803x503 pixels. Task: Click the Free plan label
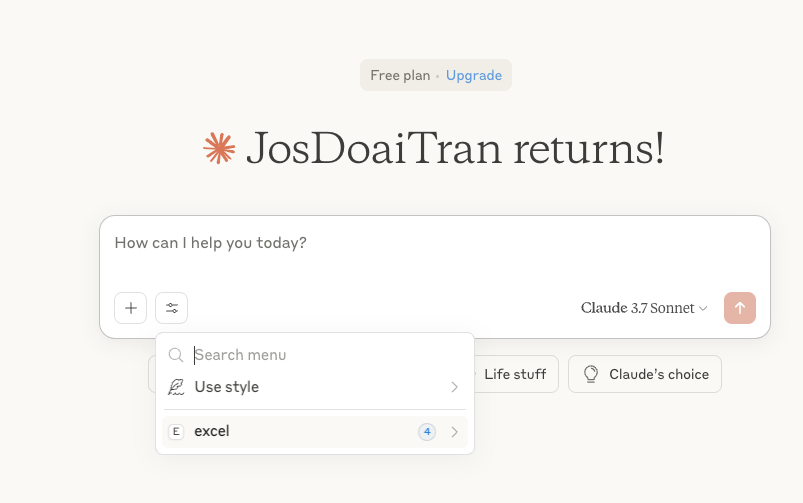click(400, 75)
